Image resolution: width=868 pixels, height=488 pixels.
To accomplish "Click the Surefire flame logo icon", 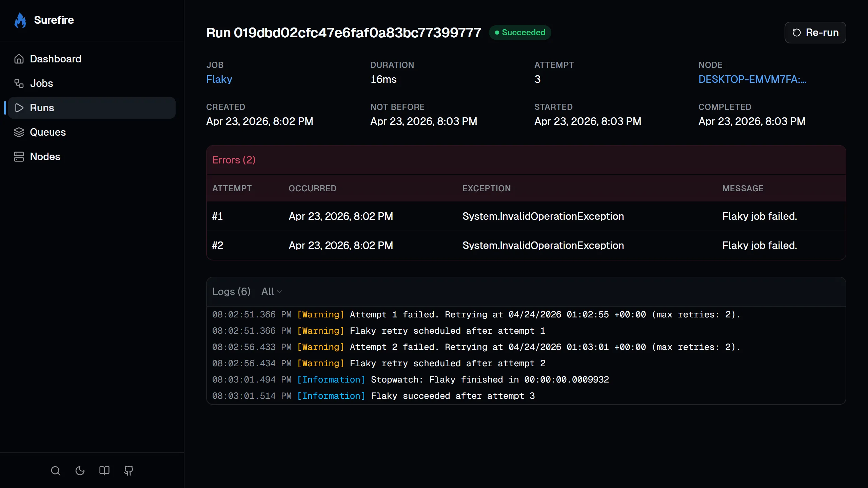I will pyautogui.click(x=20, y=20).
